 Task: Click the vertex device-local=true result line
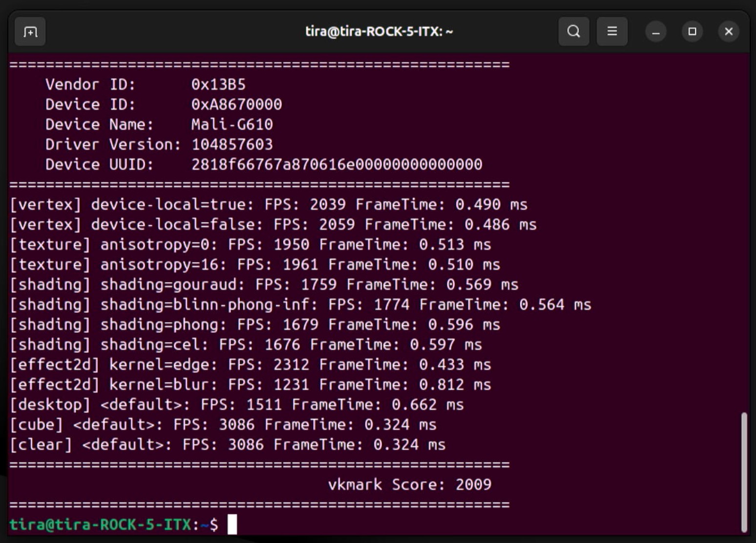(269, 205)
